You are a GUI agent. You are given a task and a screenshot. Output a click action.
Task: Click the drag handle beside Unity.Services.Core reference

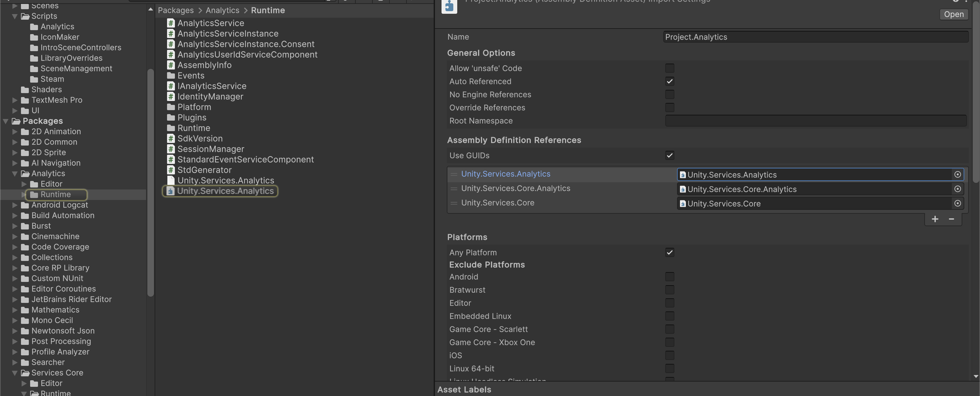click(x=453, y=203)
